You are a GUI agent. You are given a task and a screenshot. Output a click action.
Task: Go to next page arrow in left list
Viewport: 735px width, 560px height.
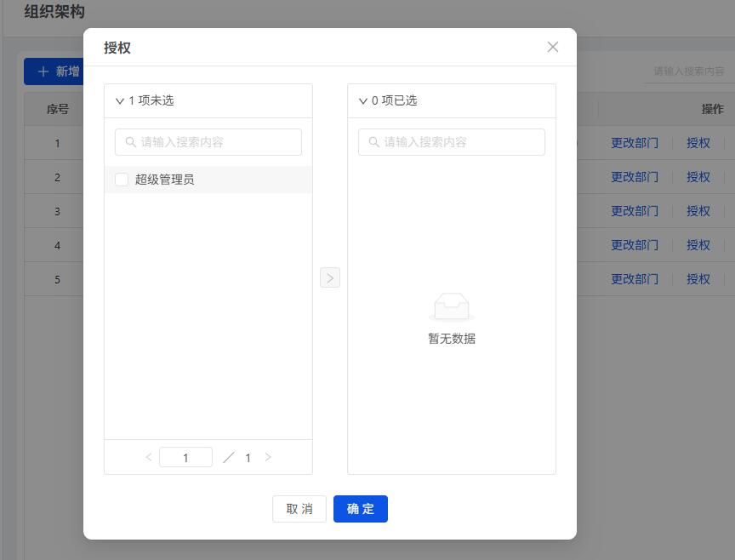(268, 457)
